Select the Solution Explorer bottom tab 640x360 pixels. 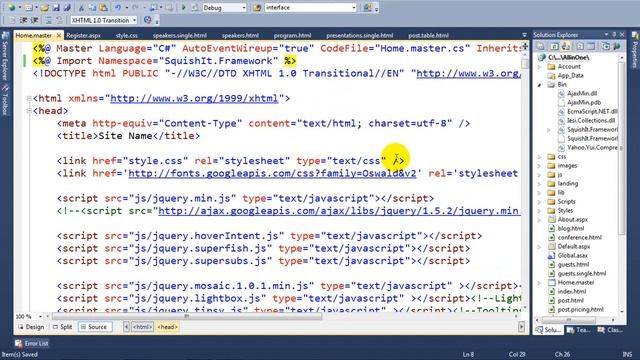pos(548,330)
